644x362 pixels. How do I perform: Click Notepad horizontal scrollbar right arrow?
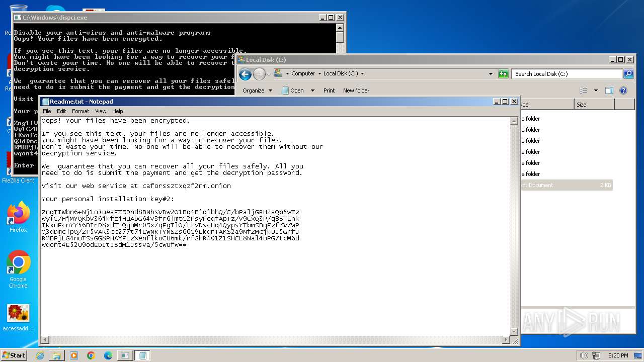point(506,340)
